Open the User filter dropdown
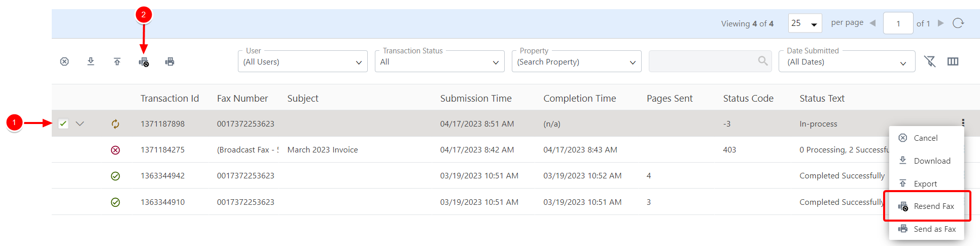 302,62
